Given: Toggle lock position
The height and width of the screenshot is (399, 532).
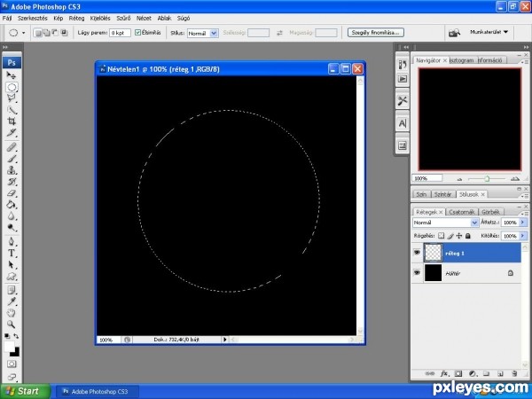Looking at the screenshot, I should (459, 236).
